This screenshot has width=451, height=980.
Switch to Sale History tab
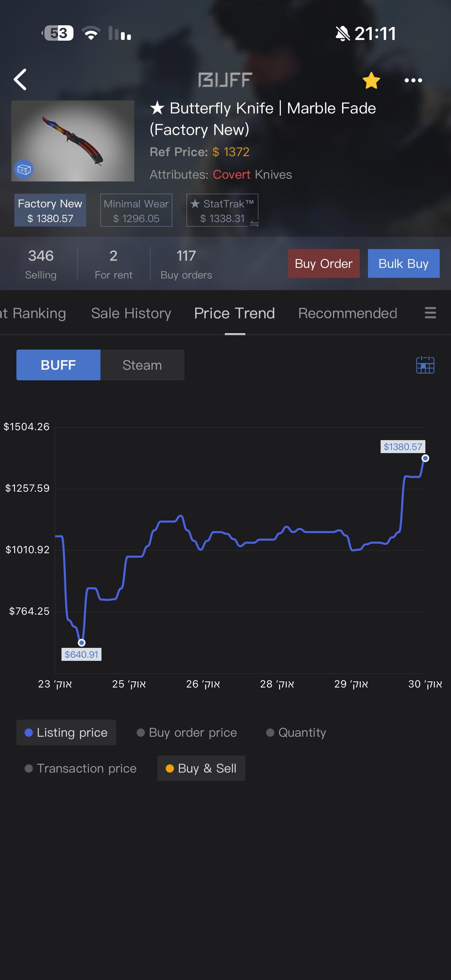coord(131,313)
